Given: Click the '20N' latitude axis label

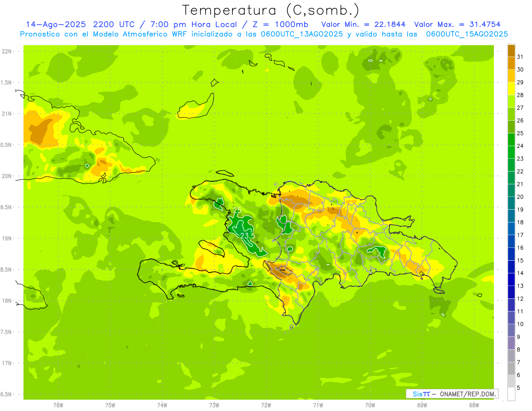Looking at the screenshot, I should click(x=7, y=176).
